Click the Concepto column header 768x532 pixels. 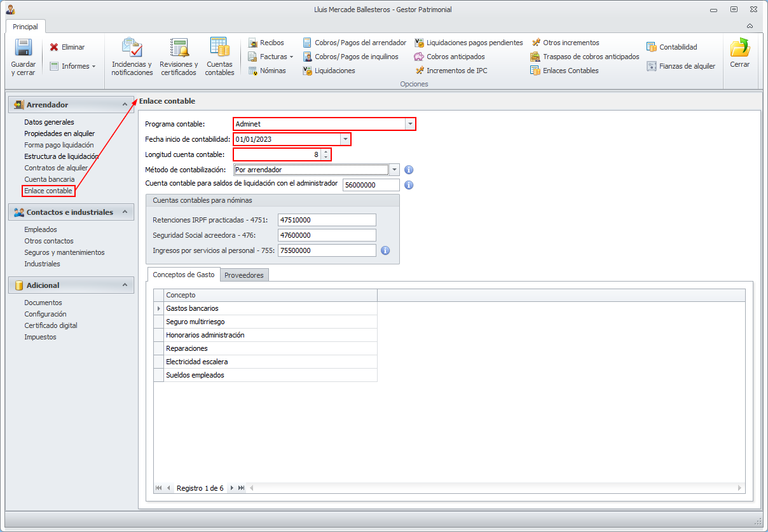point(270,295)
